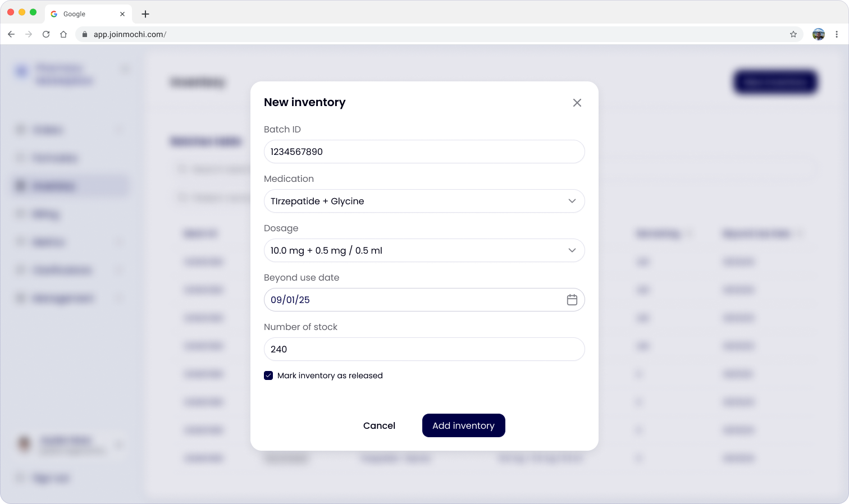
Task: Click the Beyond use date field
Action: coord(424,300)
